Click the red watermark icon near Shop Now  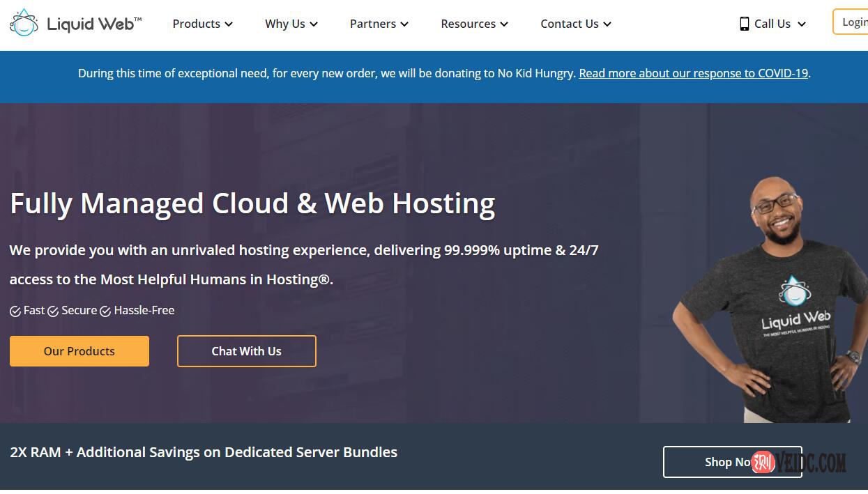point(763,461)
